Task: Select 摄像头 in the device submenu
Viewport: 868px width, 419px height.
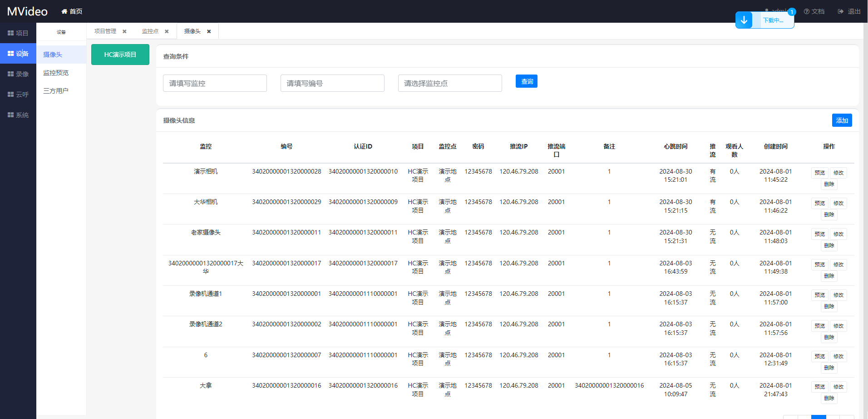Action: (x=61, y=55)
